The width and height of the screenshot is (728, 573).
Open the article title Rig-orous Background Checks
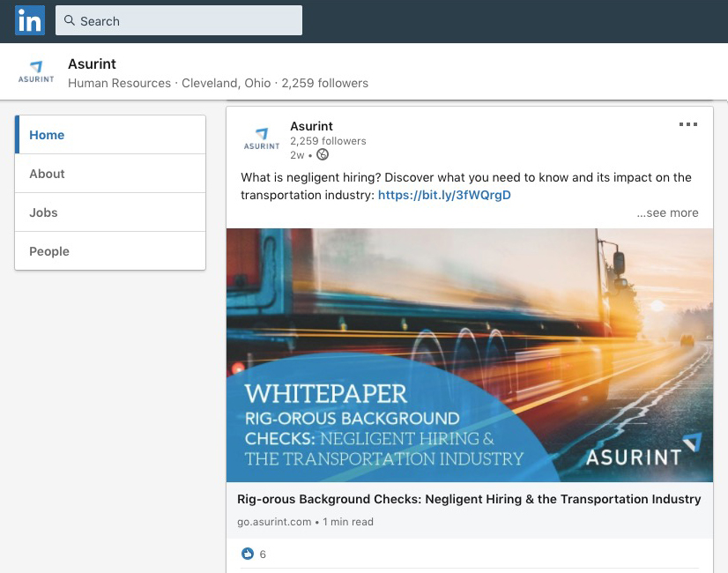click(469, 499)
